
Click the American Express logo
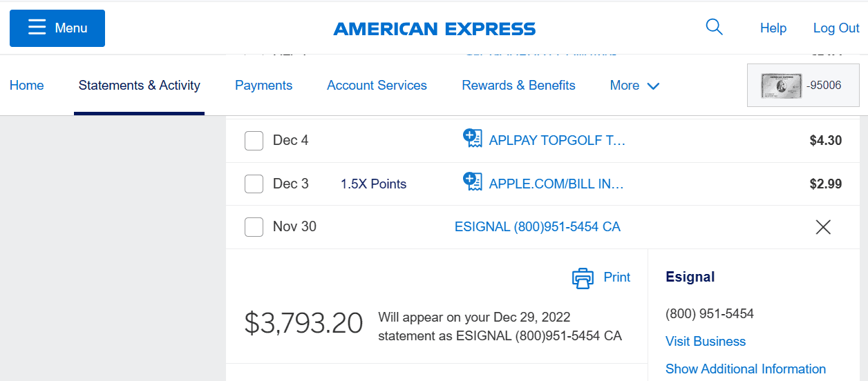pos(435,29)
